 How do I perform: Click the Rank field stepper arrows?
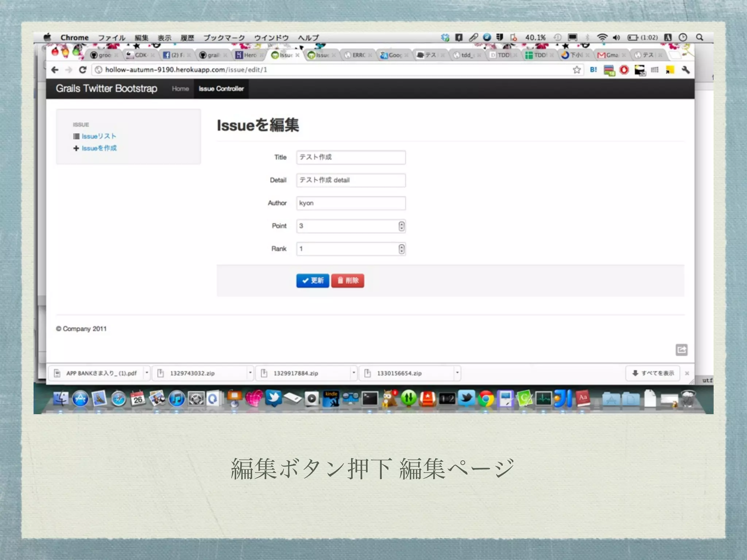401,249
